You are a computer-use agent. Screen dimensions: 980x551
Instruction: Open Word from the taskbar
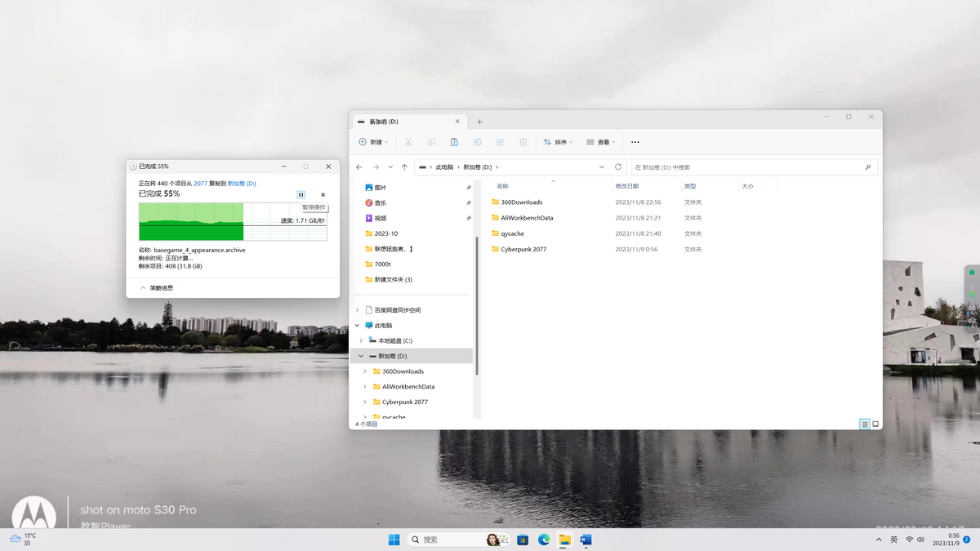click(x=586, y=540)
